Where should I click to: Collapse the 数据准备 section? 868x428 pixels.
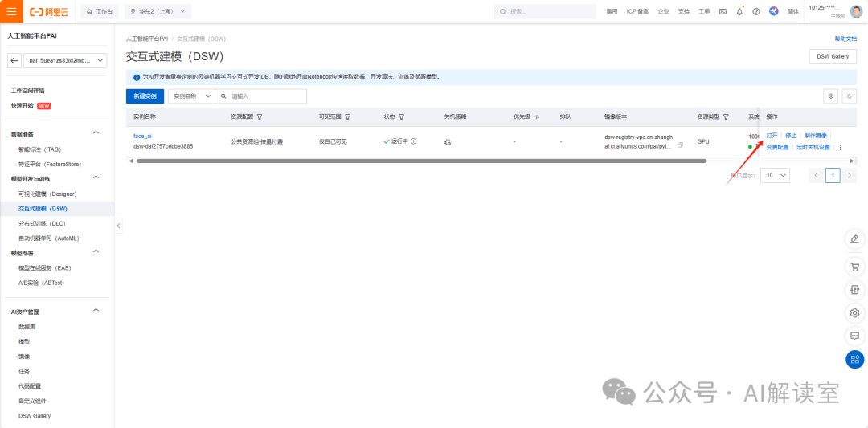[x=96, y=132]
